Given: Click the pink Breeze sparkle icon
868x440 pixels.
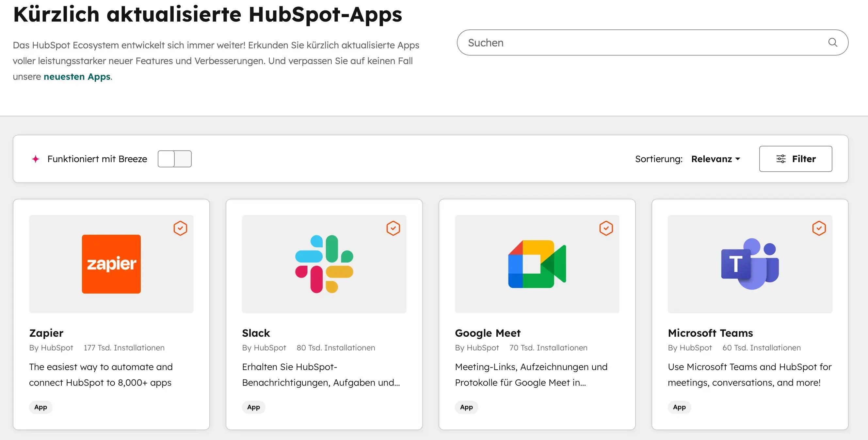Looking at the screenshot, I should (36, 159).
